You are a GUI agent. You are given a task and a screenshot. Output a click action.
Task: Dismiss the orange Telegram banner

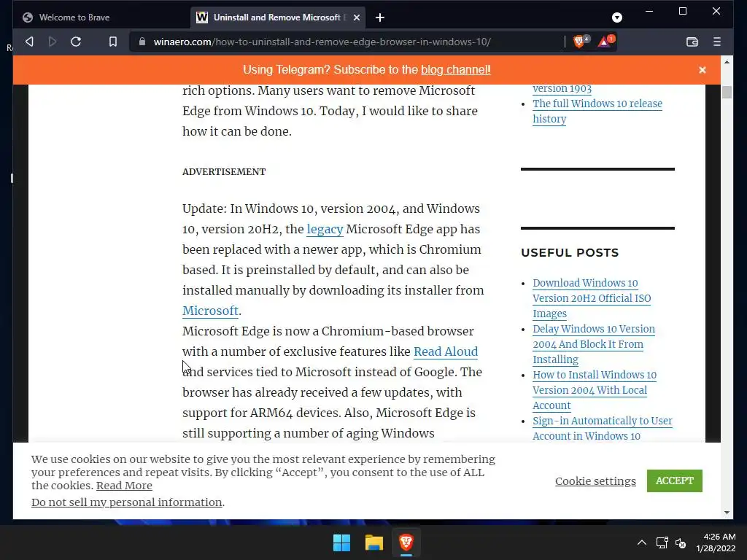click(x=703, y=70)
